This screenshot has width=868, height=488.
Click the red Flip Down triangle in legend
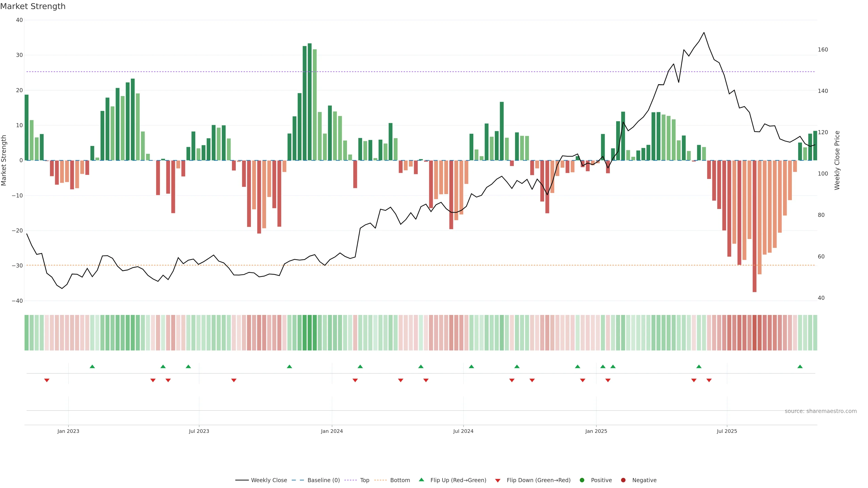(x=498, y=481)
